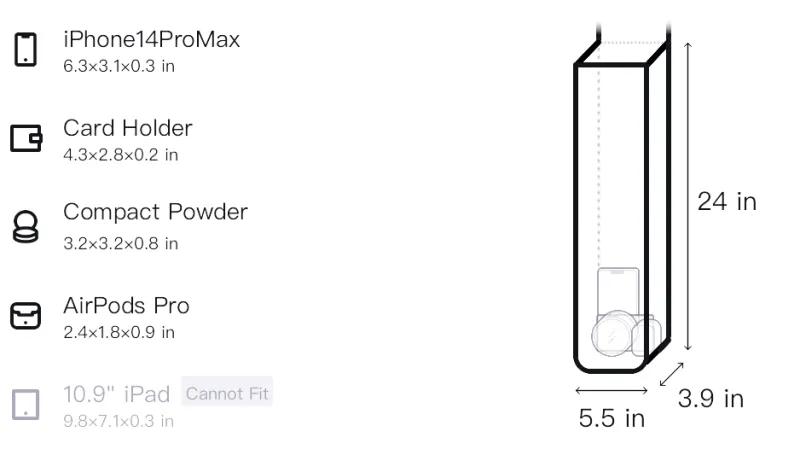Select the AirPods Pro item label
Screen dimensions: 800x455
pyautogui.click(x=127, y=306)
